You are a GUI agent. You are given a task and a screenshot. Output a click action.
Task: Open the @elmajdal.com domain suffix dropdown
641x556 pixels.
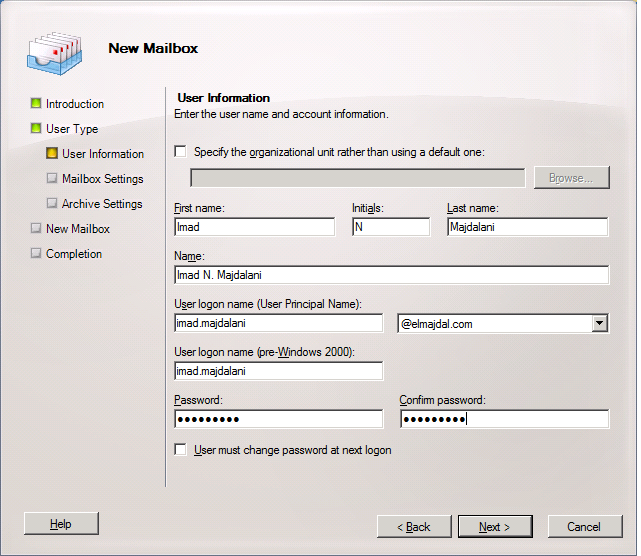click(599, 323)
